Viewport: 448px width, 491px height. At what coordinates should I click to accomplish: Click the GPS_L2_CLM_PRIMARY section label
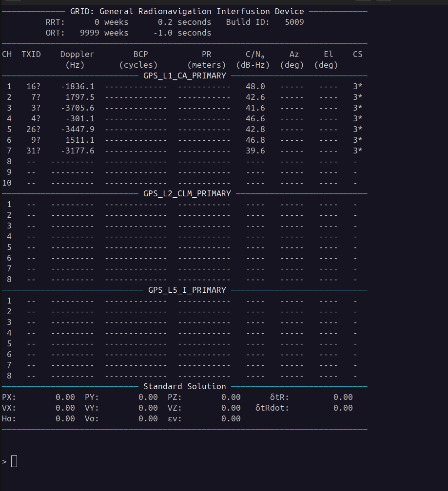click(187, 193)
